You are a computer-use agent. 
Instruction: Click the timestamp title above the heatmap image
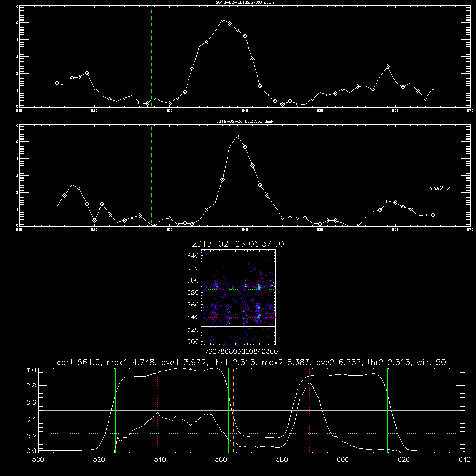click(238, 244)
